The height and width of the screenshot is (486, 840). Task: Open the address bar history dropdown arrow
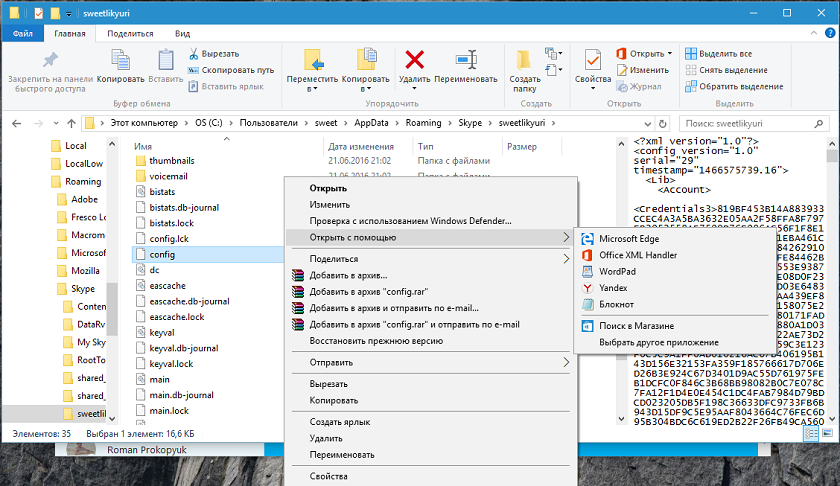647,124
